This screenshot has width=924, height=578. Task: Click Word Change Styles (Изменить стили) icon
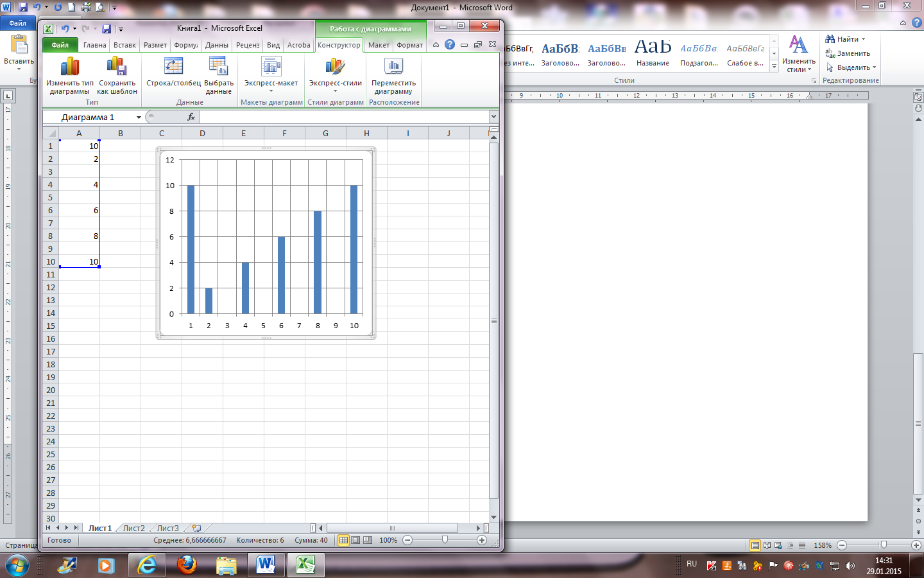point(798,46)
